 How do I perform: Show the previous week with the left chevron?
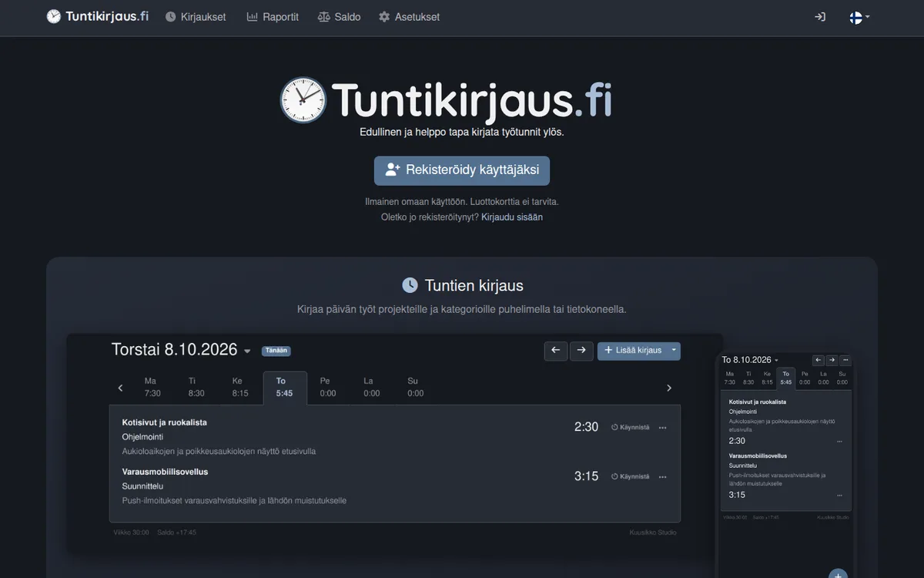[120, 388]
